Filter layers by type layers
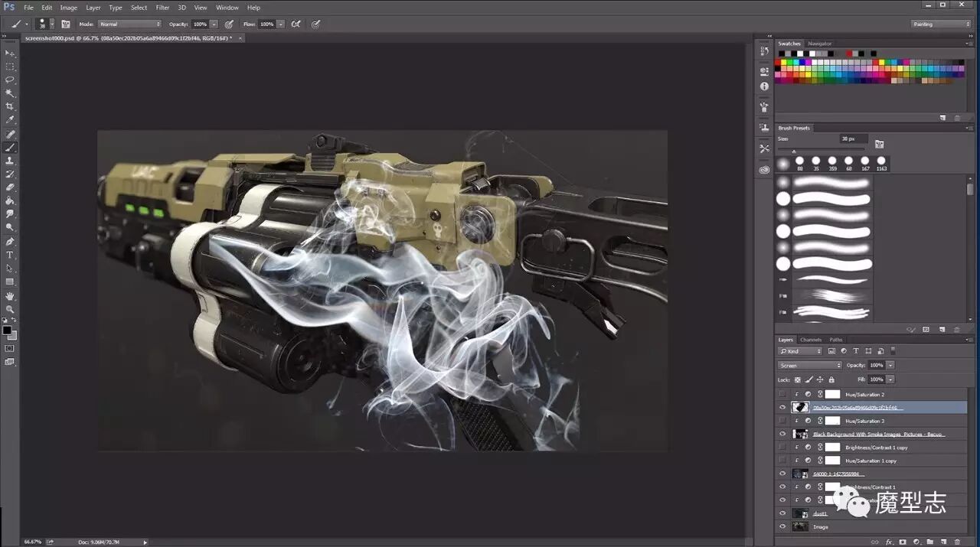The height and width of the screenshot is (547, 980). (856, 351)
